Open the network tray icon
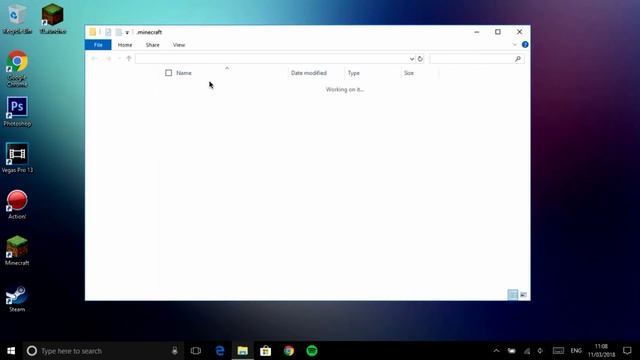640x360 pixels. tap(527, 351)
